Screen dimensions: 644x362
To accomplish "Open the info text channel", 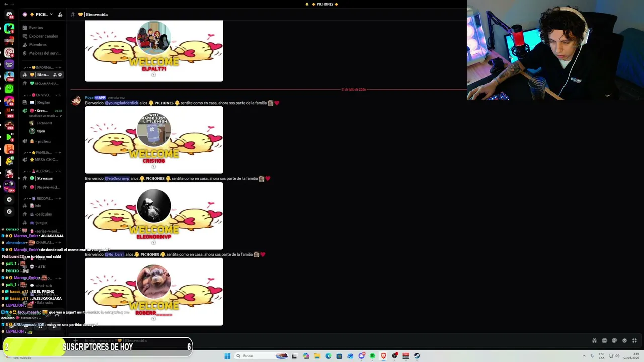I will pyautogui.click(x=42, y=206).
